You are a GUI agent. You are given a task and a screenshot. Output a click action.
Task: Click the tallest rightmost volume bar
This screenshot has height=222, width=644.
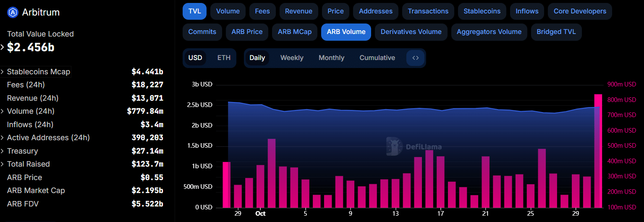coord(598,151)
